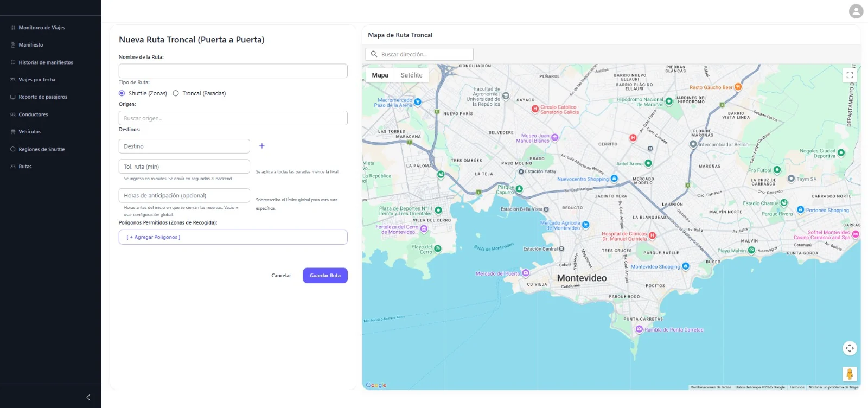
Task: Add another destination with plus icon
Action: click(x=262, y=146)
